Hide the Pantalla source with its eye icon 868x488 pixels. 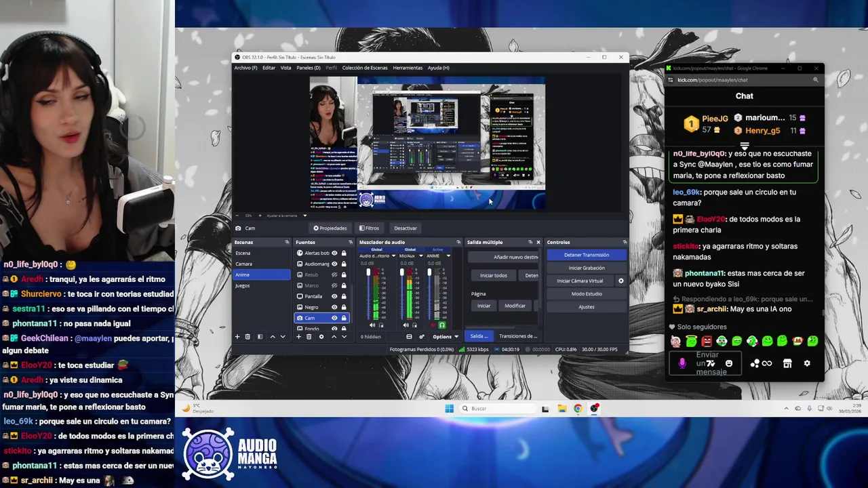(334, 296)
